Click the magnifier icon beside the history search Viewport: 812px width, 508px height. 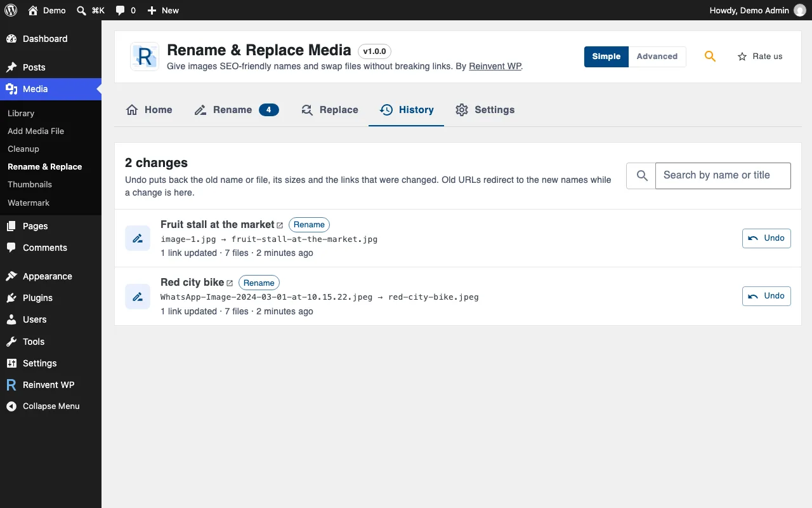click(x=641, y=176)
